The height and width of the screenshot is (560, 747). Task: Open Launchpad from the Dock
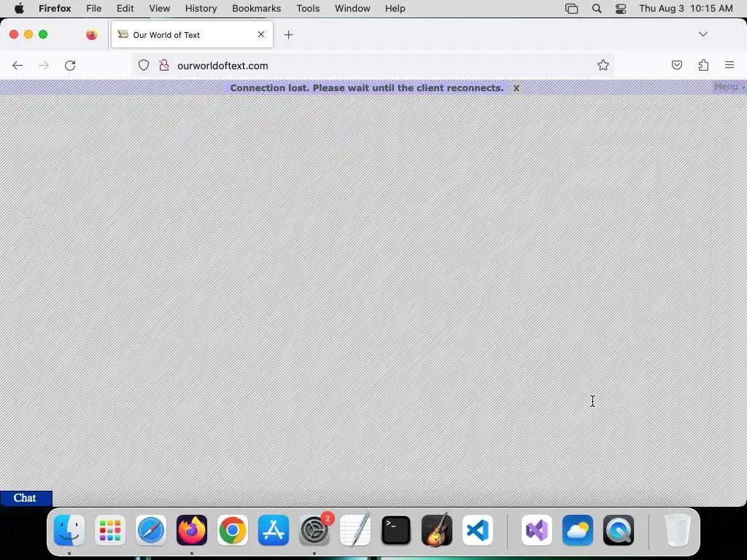110,530
